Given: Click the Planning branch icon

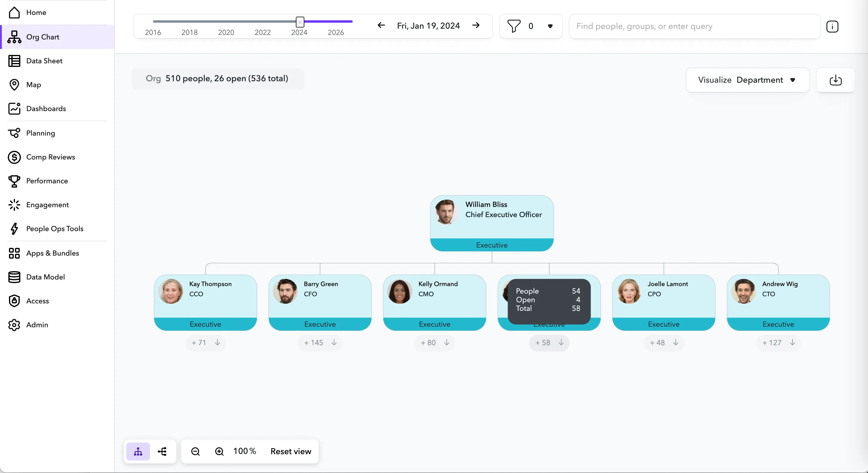Looking at the screenshot, I should point(14,133).
